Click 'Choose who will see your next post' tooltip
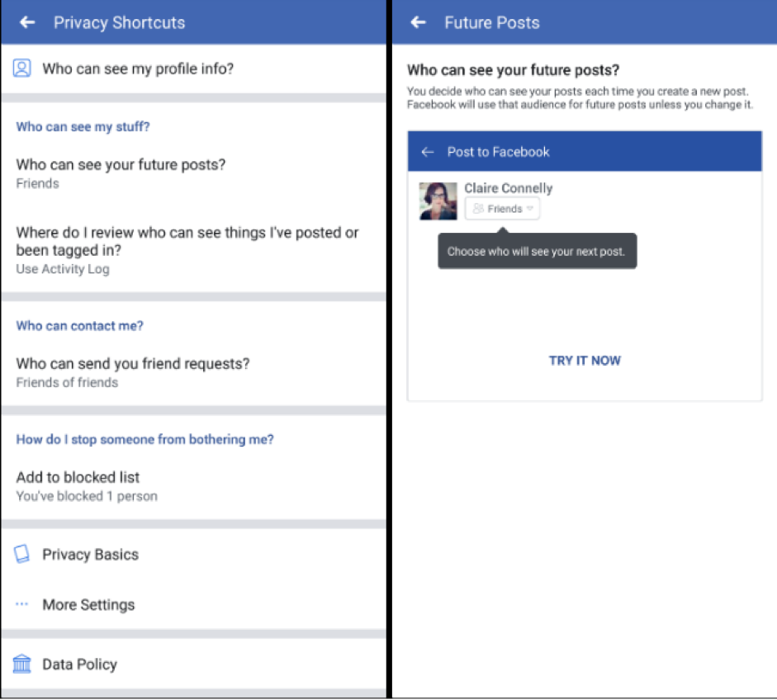The image size is (777, 700). pos(537,252)
